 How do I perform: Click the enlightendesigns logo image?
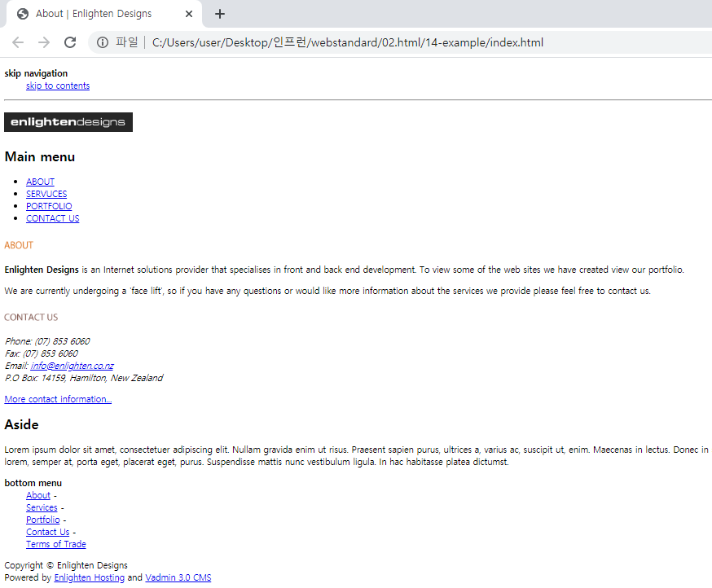point(68,122)
